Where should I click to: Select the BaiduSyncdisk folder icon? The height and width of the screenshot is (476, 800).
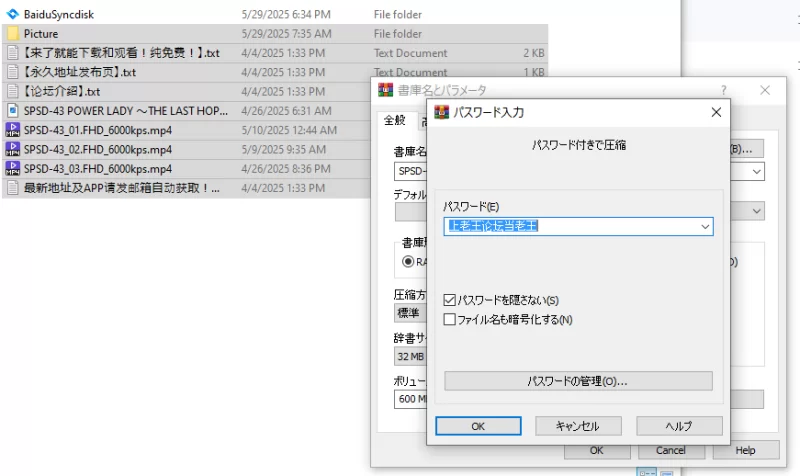click(x=12, y=14)
